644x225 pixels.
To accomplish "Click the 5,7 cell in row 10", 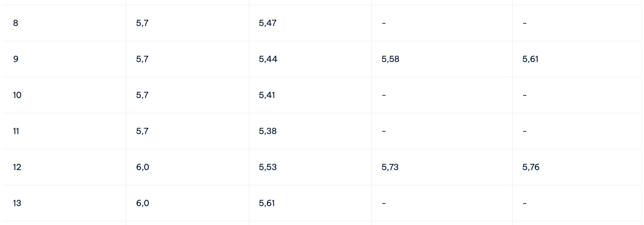I will [188, 95].
